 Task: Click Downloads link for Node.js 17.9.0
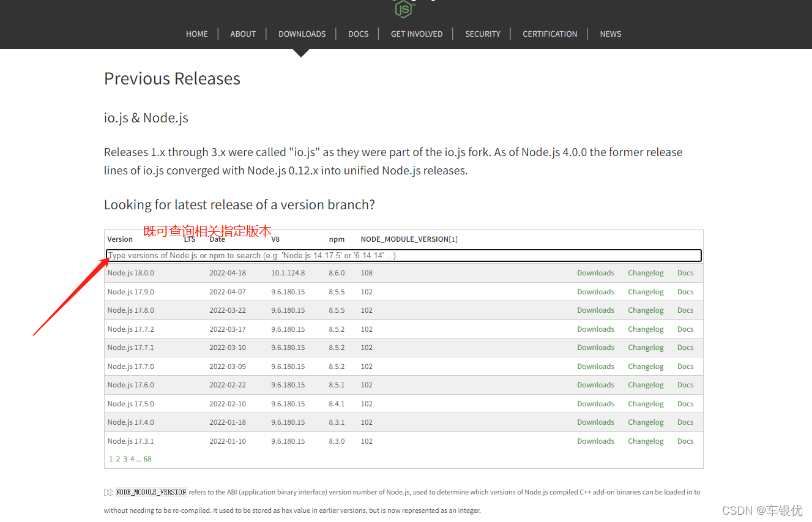coord(595,292)
